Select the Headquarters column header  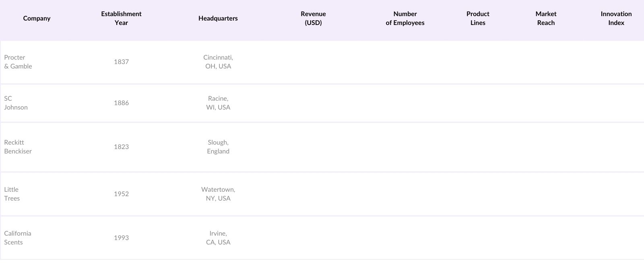(218, 19)
